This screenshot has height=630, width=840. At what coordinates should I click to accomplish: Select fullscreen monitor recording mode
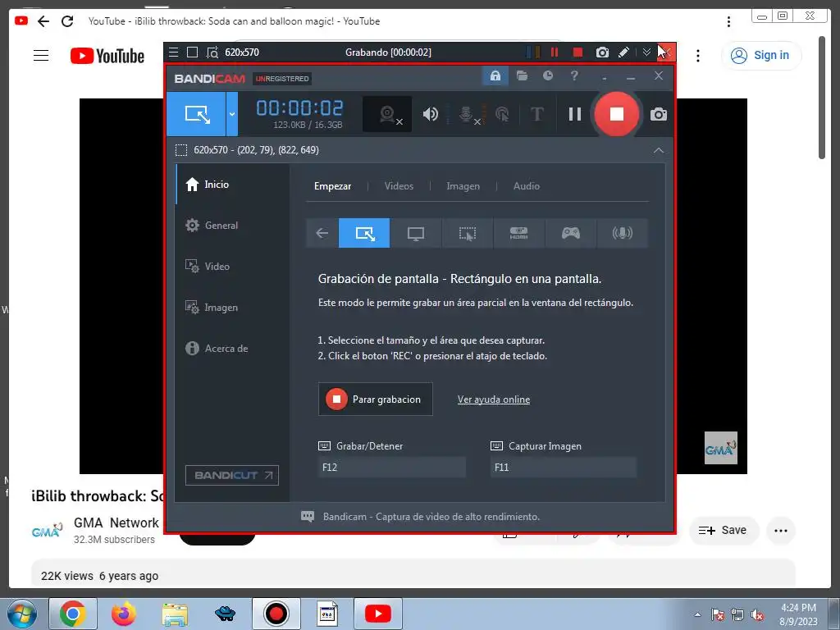coord(416,233)
